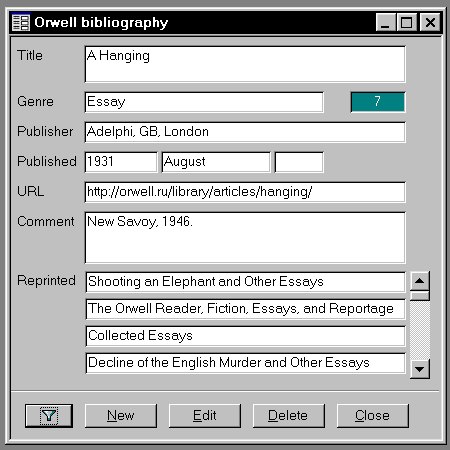
Task: Click the empty day field after August
Action: [x=299, y=162]
